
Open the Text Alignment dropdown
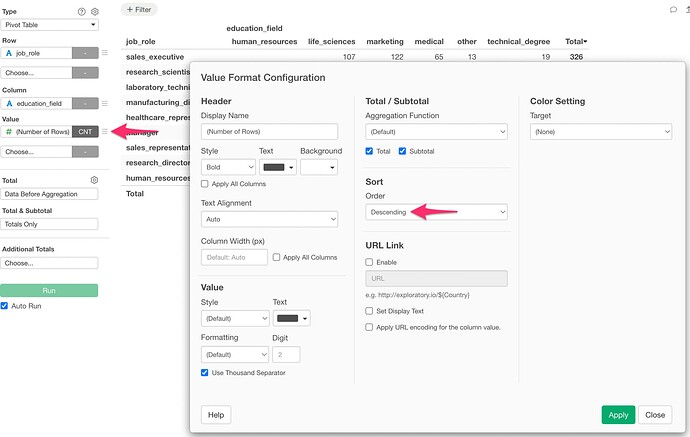269,219
